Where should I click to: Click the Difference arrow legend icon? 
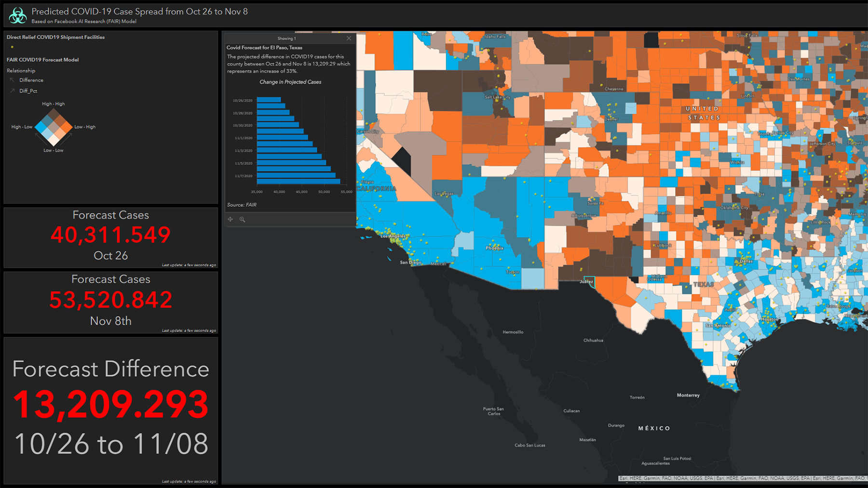(12, 80)
